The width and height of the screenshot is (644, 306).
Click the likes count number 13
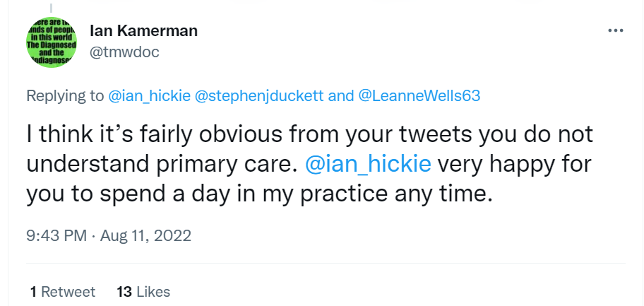point(124,291)
